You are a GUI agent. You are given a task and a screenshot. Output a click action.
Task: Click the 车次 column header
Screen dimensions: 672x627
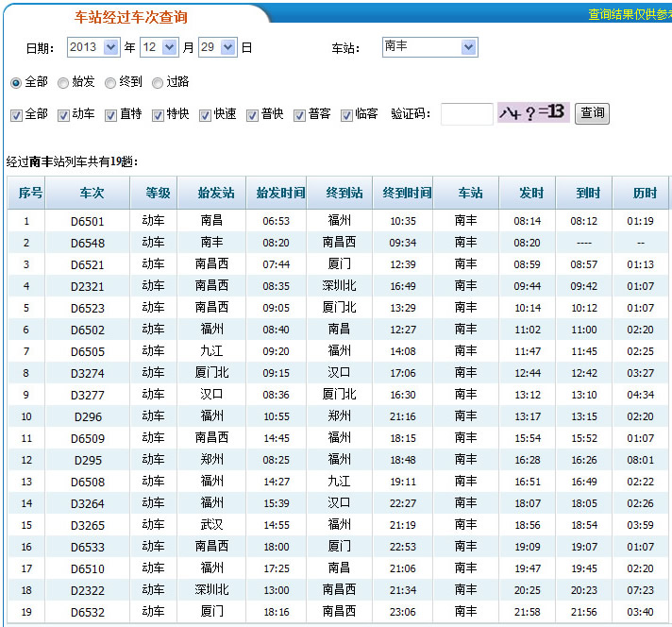pos(88,193)
